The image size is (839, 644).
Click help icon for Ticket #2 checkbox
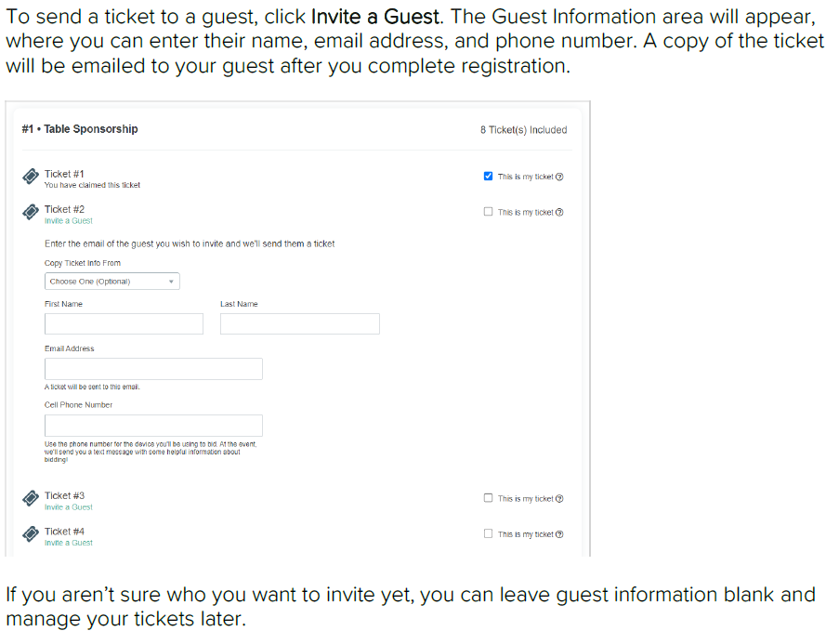click(559, 213)
